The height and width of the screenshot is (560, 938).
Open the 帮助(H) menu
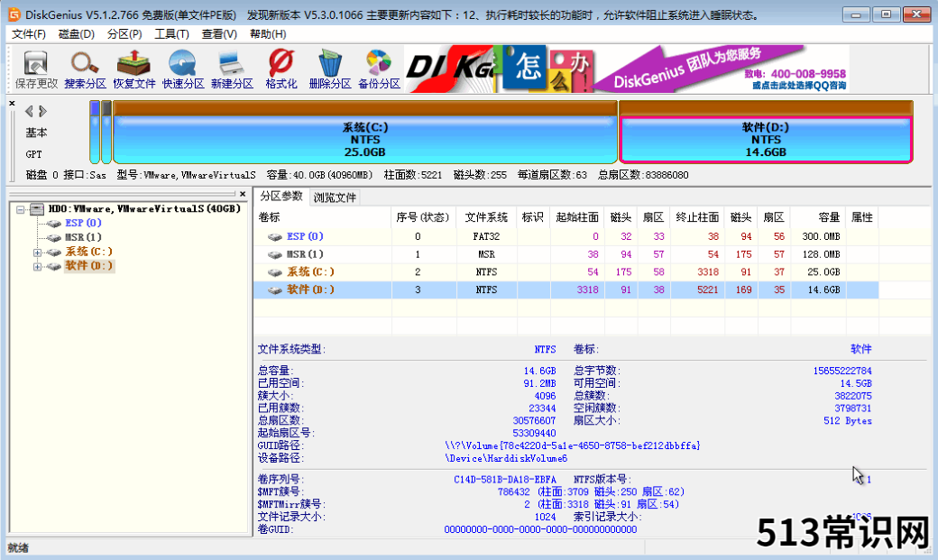click(268, 34)
